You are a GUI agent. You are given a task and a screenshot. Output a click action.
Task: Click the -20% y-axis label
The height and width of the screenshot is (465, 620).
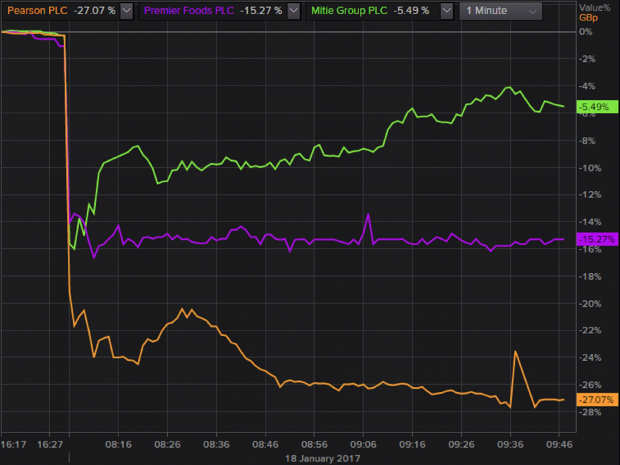click(x=589, y=303)
